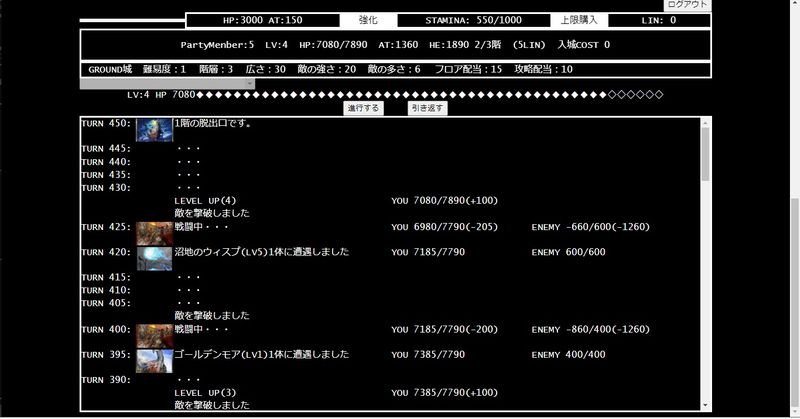Viewport: 800px width, 419px height.
Task: Click the battle log vertical scrollbar thumb
Action: (x=704, y=155)
